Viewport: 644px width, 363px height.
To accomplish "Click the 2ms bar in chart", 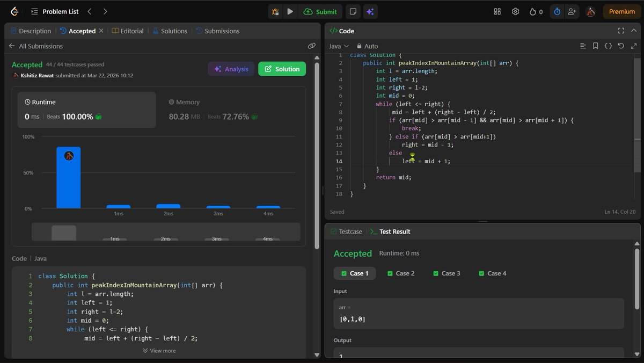I will (x=169, y=206).
